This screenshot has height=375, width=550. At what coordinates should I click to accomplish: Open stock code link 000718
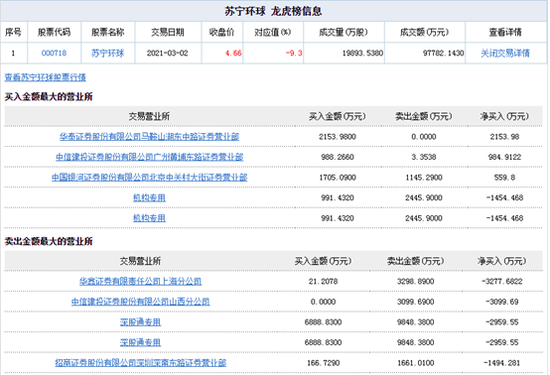tap(54, 53)
